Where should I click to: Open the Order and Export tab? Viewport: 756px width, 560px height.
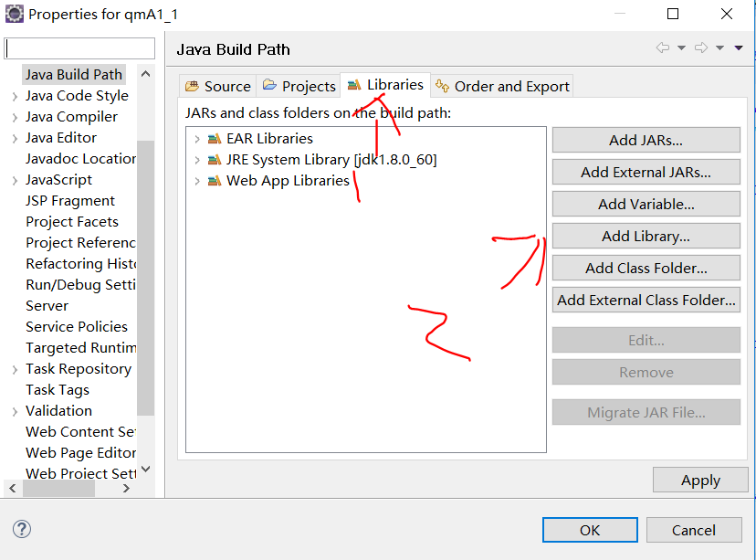click(x=502, y=87)
